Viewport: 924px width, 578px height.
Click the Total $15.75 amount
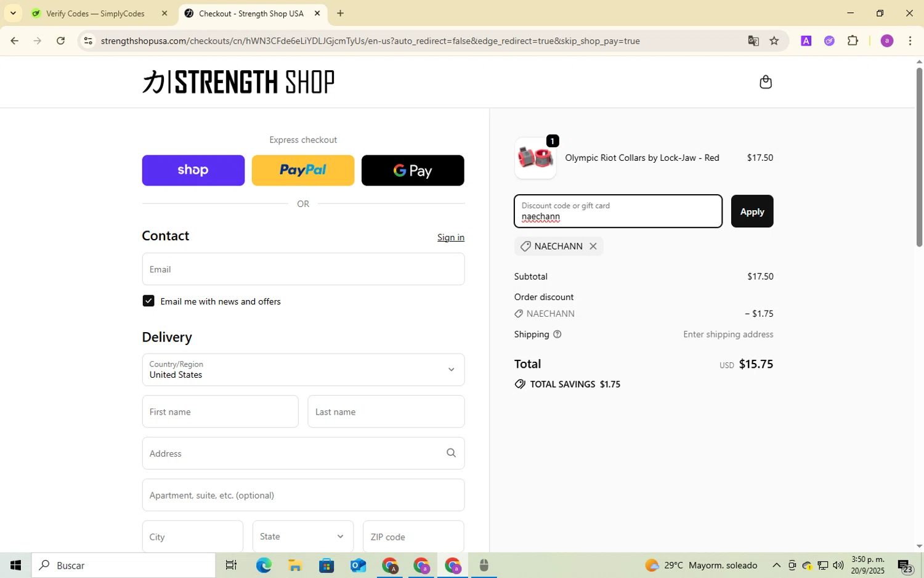[756, 364]
